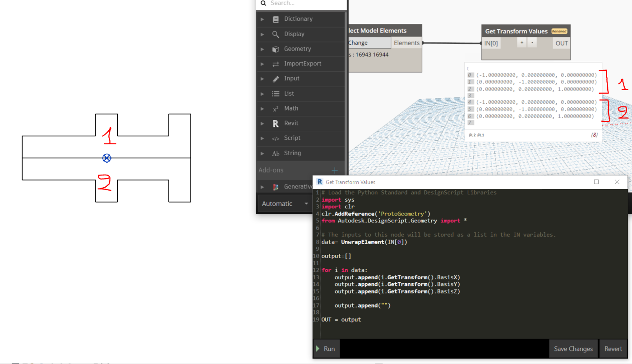Add an input port with plus button
Viewport: 632px width, 364px height.
(521, 42)
